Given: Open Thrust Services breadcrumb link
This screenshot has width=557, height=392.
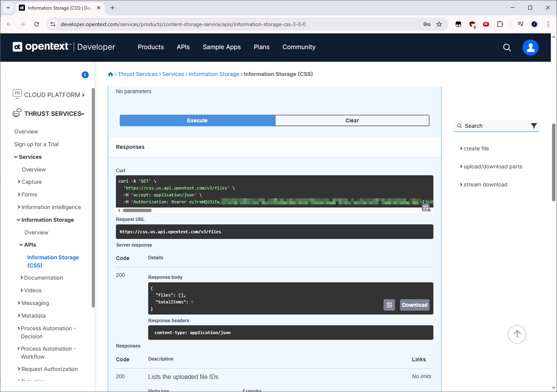Looking at the screenshot, I should click(138, 74).
